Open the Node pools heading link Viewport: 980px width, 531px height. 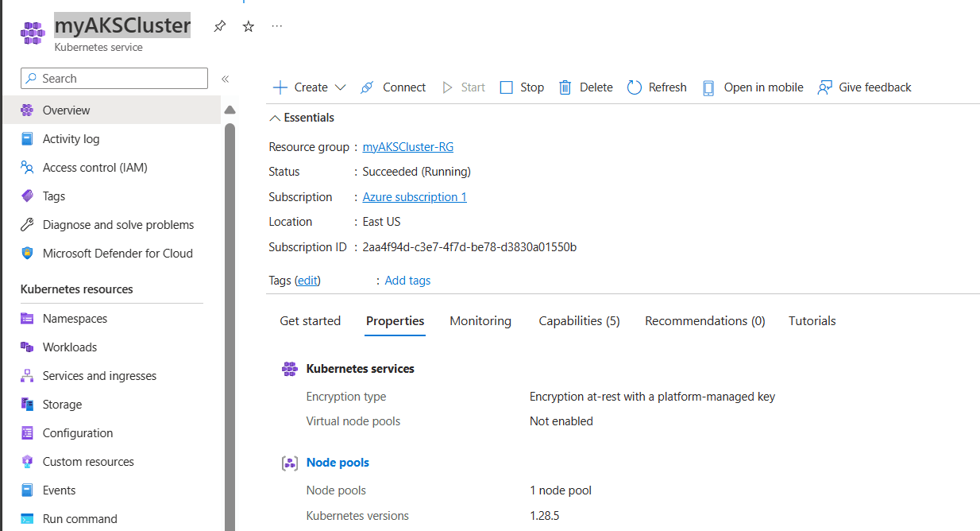click(338, 463)
